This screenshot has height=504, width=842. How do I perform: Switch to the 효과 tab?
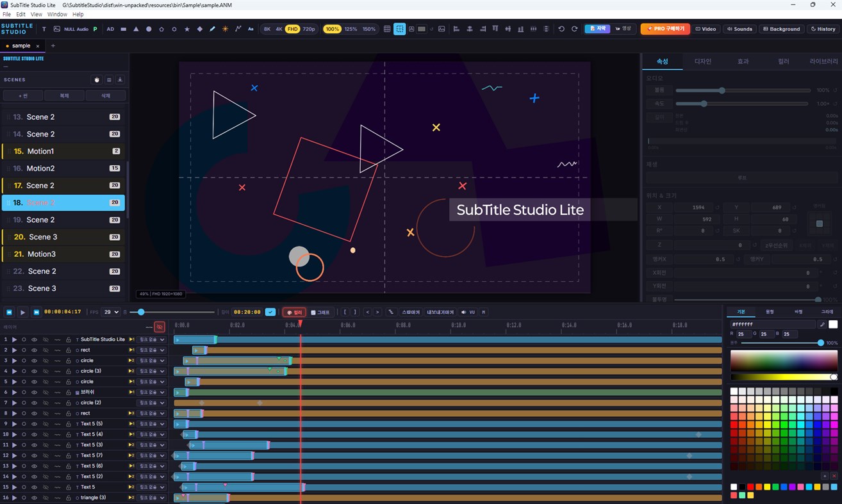(x=743, y=61)
